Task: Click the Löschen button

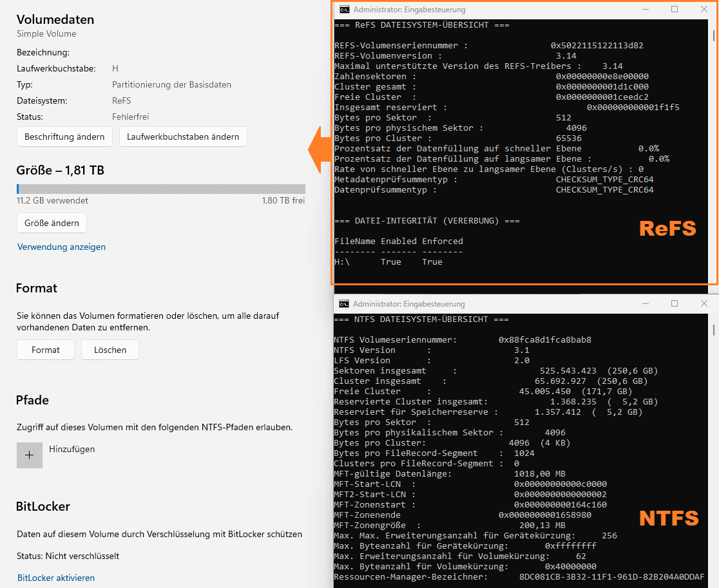Action: 110,350
